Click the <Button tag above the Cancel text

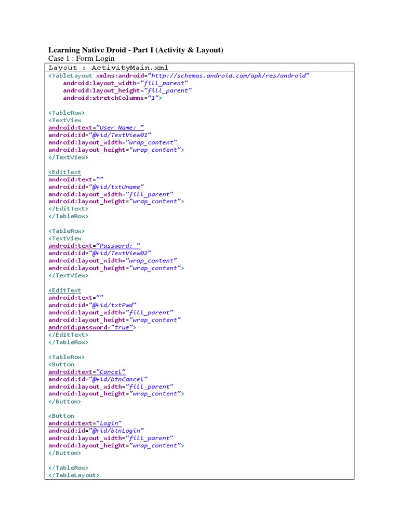click(61, 364)
